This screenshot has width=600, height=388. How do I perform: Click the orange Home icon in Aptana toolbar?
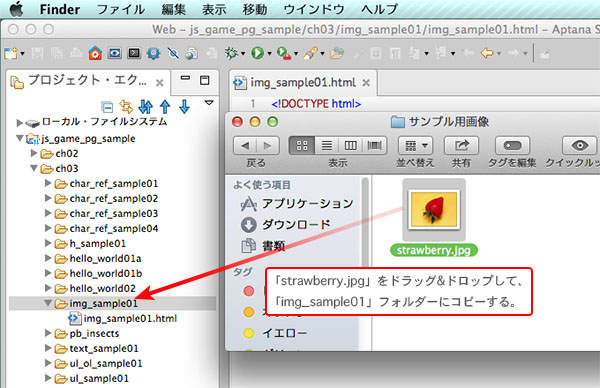pyautogui.click(x=95, y=53)
